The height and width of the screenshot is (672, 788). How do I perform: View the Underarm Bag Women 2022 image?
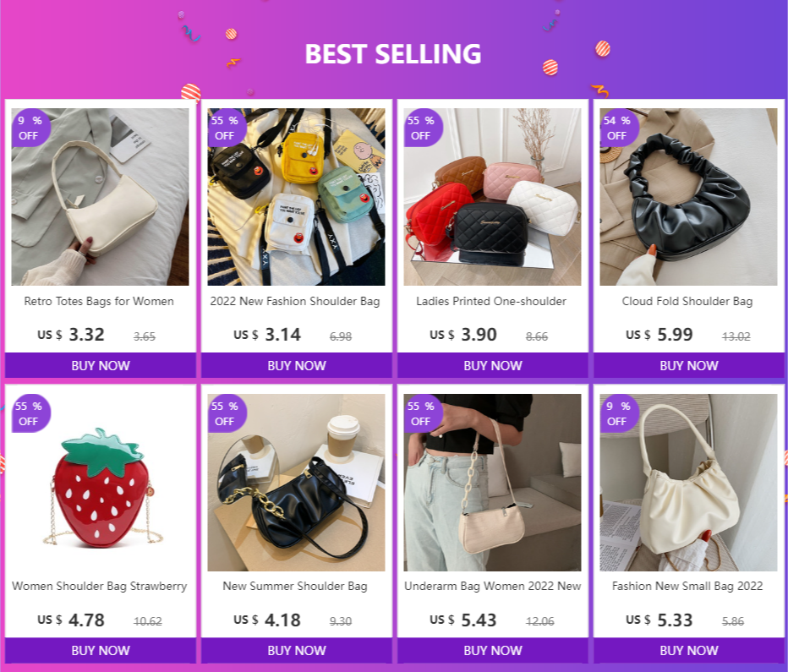[492, 482]
